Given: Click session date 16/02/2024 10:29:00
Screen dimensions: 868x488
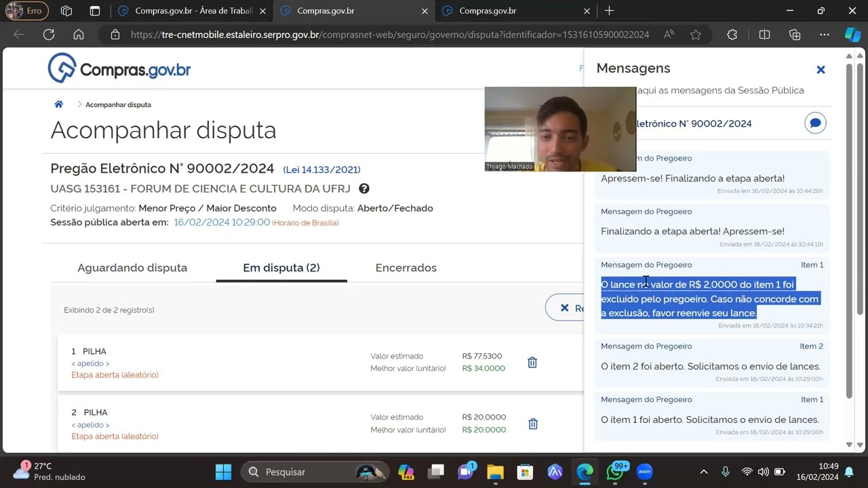Looking at the screenshot, I should tap(222, 222).
